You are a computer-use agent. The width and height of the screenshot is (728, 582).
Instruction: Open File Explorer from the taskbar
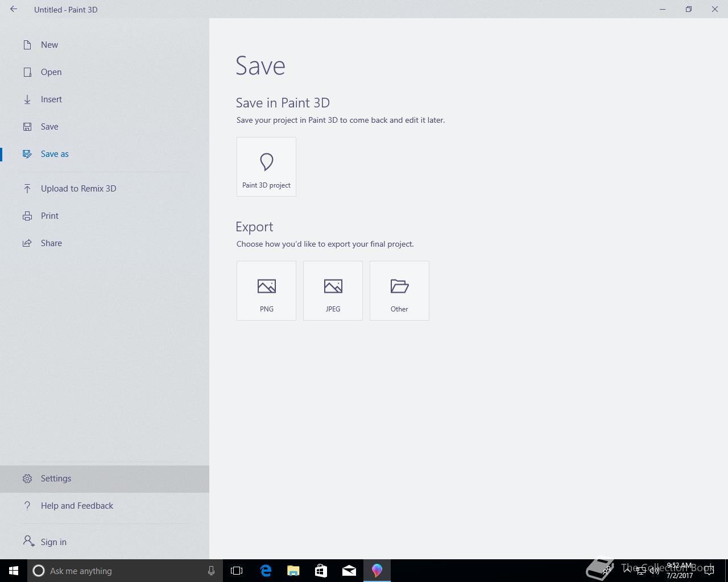click(x=293, y=571)
